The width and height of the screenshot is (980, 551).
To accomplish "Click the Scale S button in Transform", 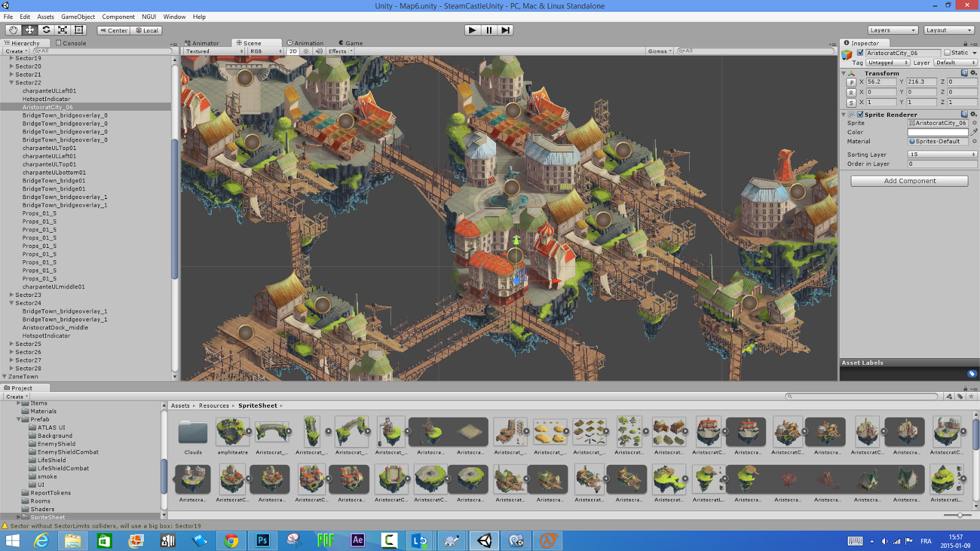I will (851, 103).
